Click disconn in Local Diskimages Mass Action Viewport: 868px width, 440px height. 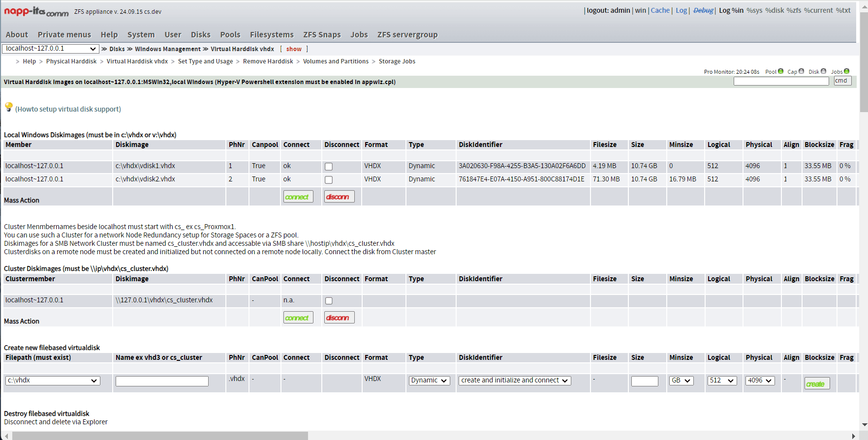(339, 197)
